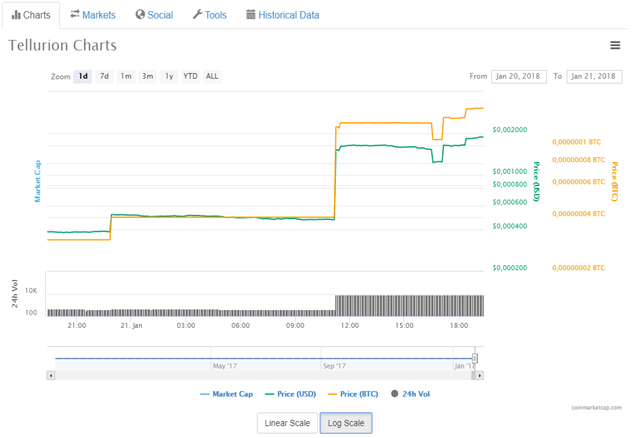Click the navigator scrollbar track
Image resolution: width=633 pixels, height=438 pixels.
(x=263, y=375)
